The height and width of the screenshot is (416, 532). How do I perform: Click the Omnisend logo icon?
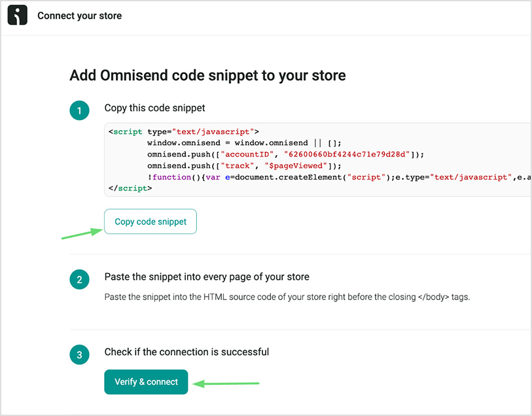tap(17, 15)
